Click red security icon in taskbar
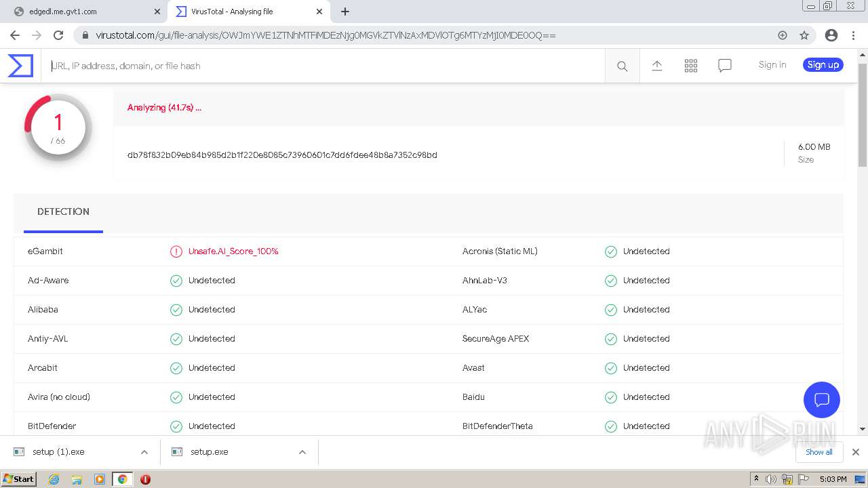The width and height of the screenshot is (868, 488). [145, 479]
